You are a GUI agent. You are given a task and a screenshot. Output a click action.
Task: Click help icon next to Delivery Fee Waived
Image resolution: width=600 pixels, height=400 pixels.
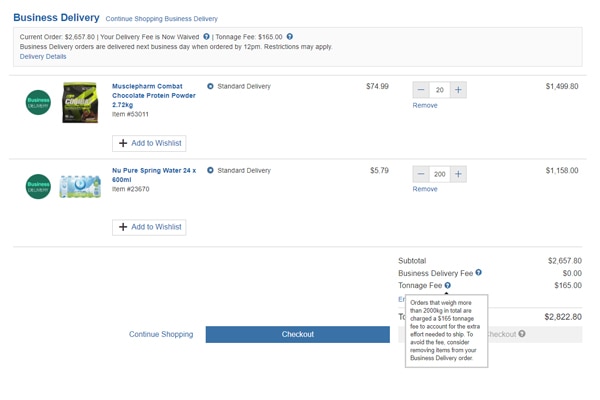pyautogui.click(x=206, y=37)
